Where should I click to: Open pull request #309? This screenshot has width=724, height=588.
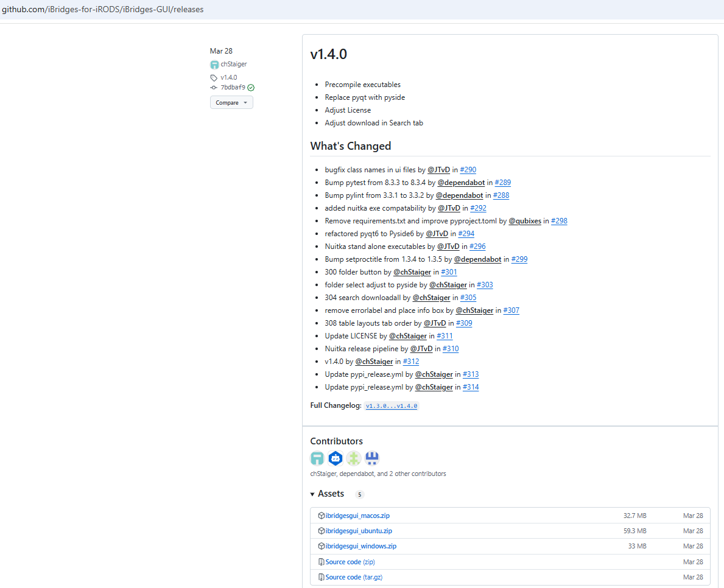(464, 323)
